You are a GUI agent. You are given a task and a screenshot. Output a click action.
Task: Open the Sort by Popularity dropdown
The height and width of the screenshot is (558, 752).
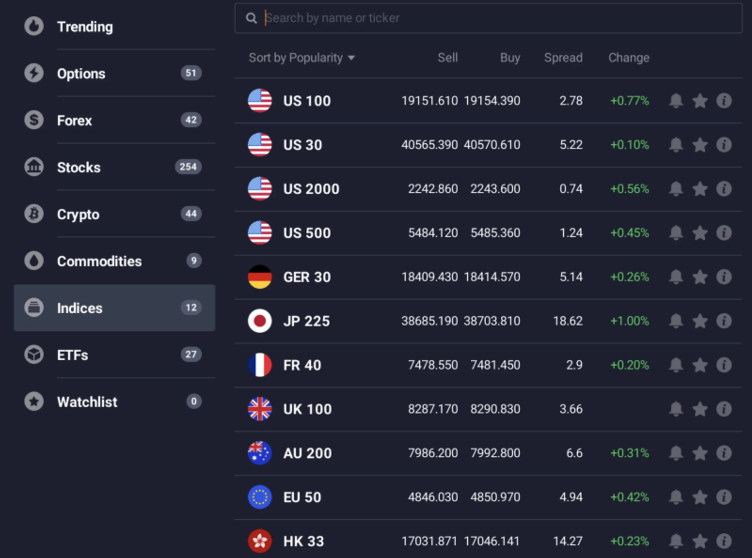click(302, 58)
